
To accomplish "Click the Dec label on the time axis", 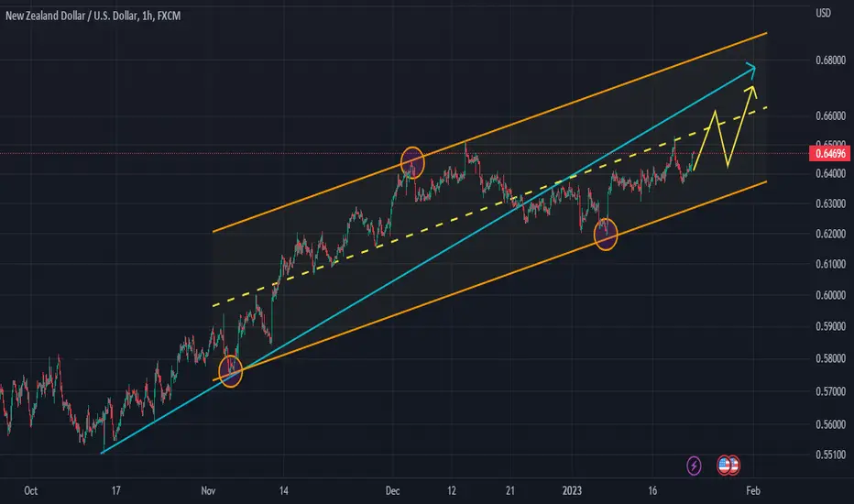I will coord(393,490).
